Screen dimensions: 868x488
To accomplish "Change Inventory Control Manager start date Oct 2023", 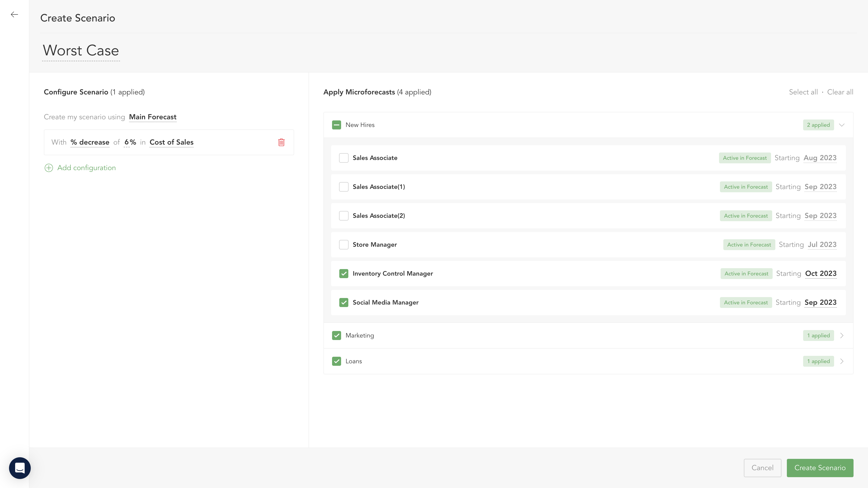I will click(821, 274).
